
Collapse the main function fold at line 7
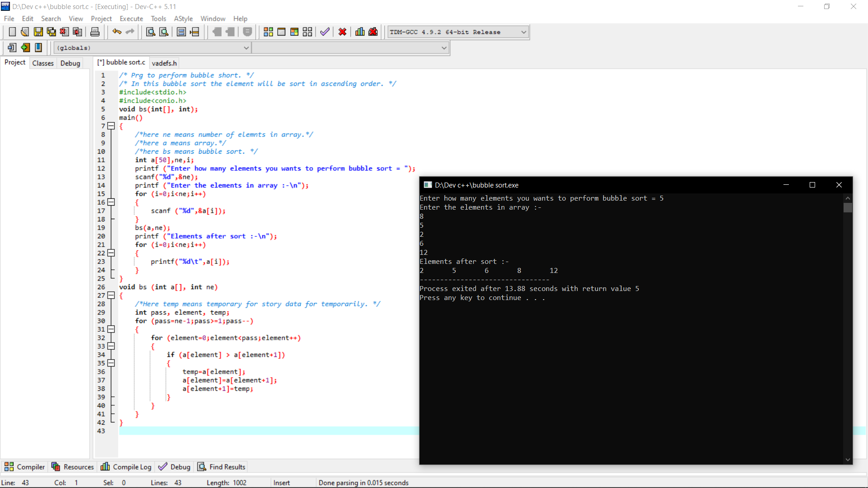click(111, 126)
